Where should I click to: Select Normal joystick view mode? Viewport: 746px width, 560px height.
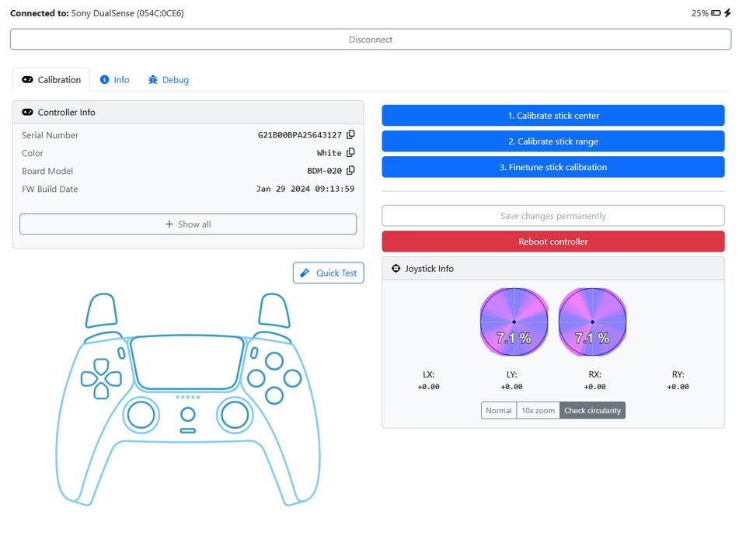499,410
